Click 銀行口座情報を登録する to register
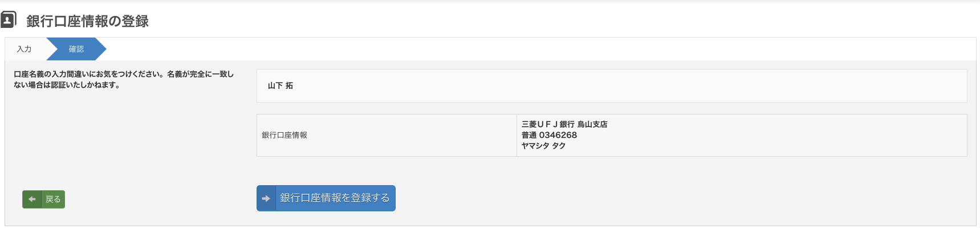Image resolution: width=980 pixels, height=229 pixels. click(x=335, y=198)
